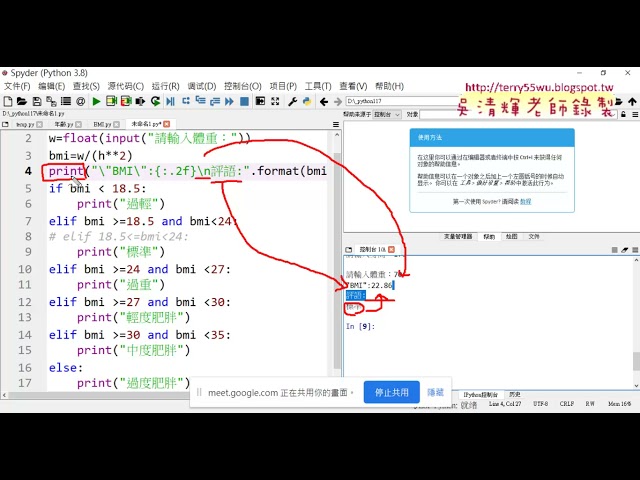
Task: Click the New file toolbar icon
Action: pyautogui.click(x=8, y=101)
